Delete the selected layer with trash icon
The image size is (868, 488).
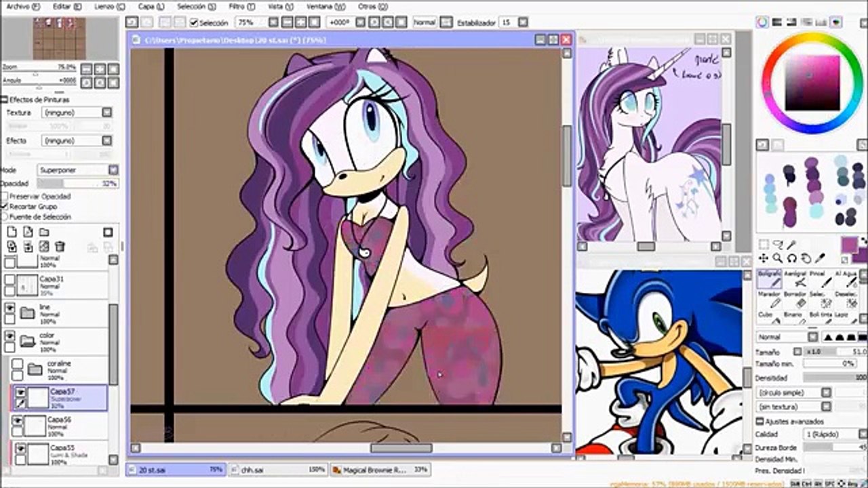point(60,246)
